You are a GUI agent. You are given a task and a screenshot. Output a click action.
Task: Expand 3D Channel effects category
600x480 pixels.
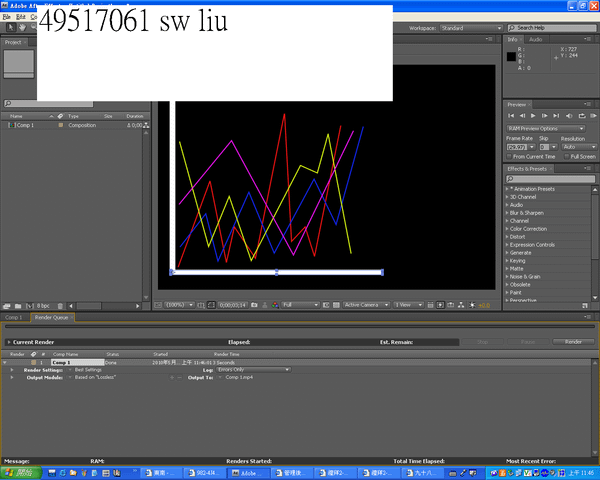pyautogui.click(x=507, y=197)
